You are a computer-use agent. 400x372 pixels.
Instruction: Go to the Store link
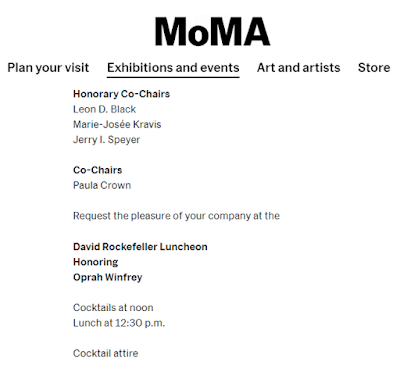click(x=374, y=68)
